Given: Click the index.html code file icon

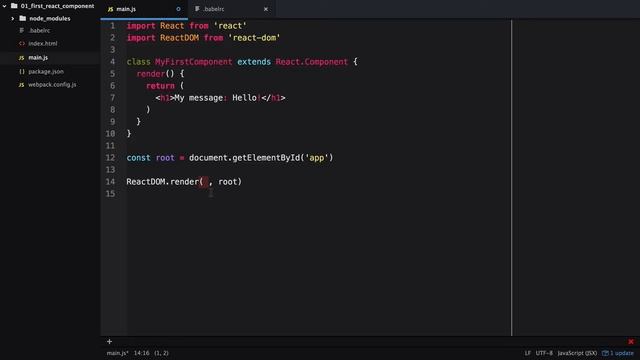Looking at the screenshot, I should [x=22, y=43].
